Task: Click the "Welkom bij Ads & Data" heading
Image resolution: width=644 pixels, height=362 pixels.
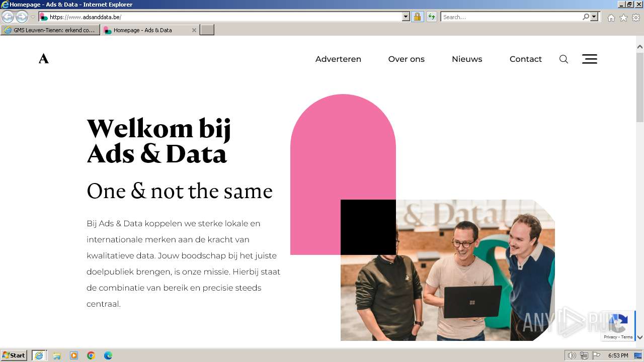Action: click(158, 141)
